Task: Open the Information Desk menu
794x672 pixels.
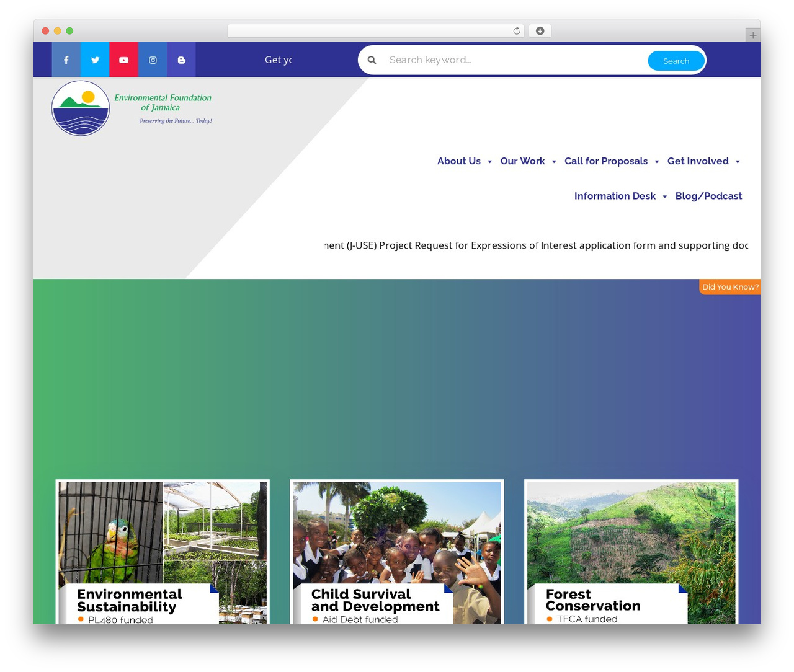Action: 615,196
